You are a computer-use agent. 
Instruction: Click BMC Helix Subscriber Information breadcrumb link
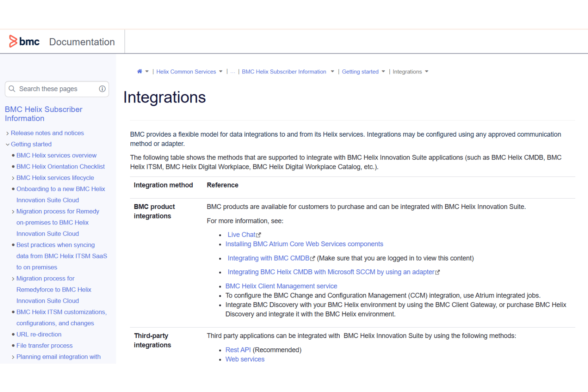[x=284, y=71]
